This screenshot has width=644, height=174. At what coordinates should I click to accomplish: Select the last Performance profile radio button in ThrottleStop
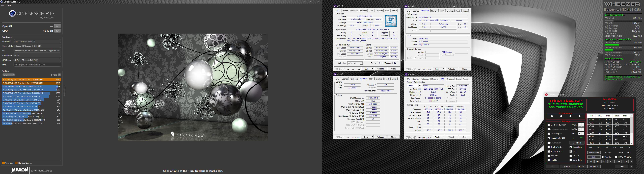pyautogui.click(x=579, y=116)
